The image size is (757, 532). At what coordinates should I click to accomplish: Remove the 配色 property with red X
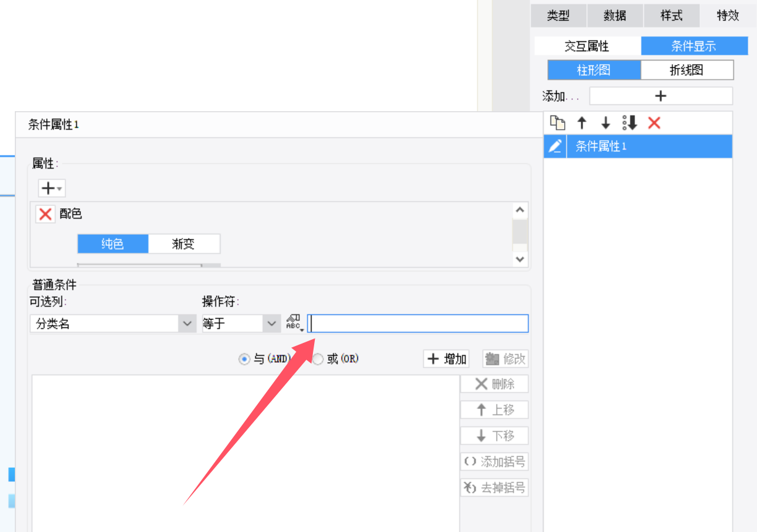[x=45, y=214]
